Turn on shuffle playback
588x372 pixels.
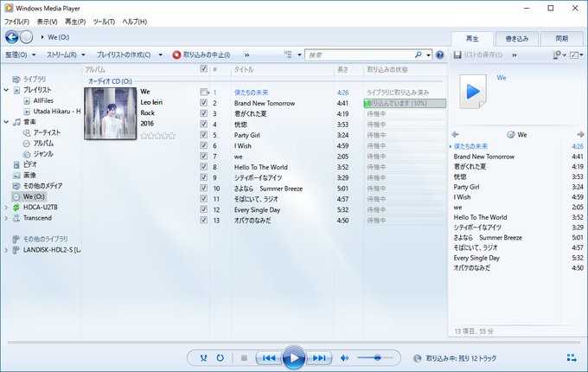click(203, 358)
